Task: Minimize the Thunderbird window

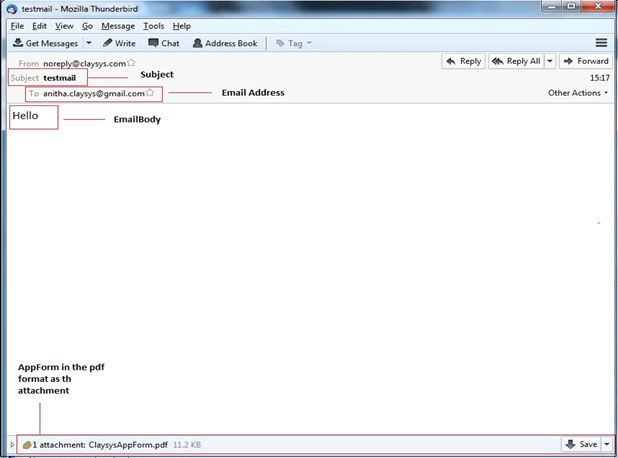Action: pyautogui.click(x=551, y=6)
